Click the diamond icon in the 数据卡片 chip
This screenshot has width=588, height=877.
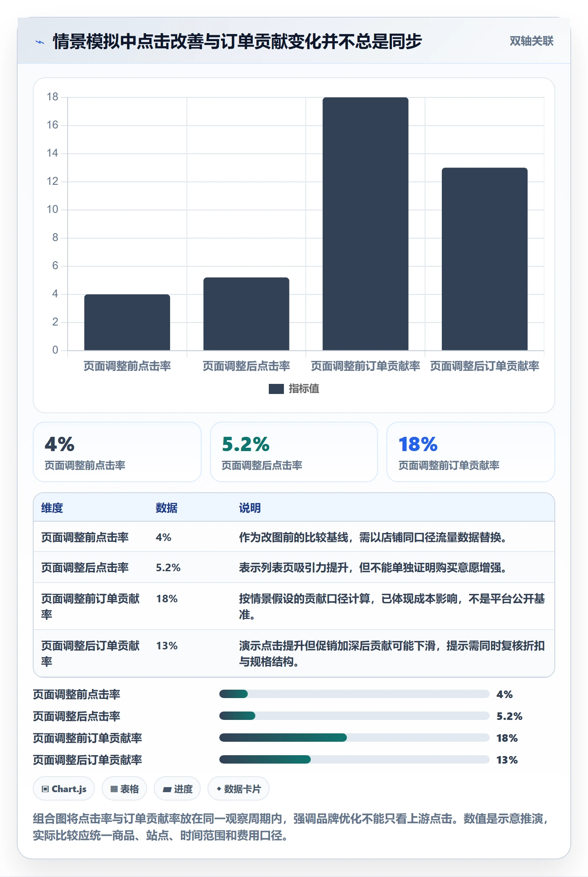[219, 789]
